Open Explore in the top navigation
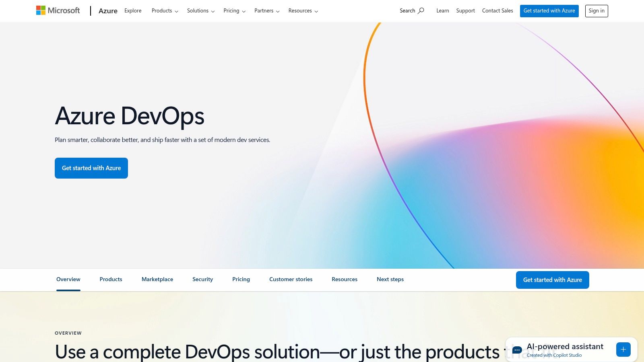Viewport: 644px width, 362px height. pos(133,11)
